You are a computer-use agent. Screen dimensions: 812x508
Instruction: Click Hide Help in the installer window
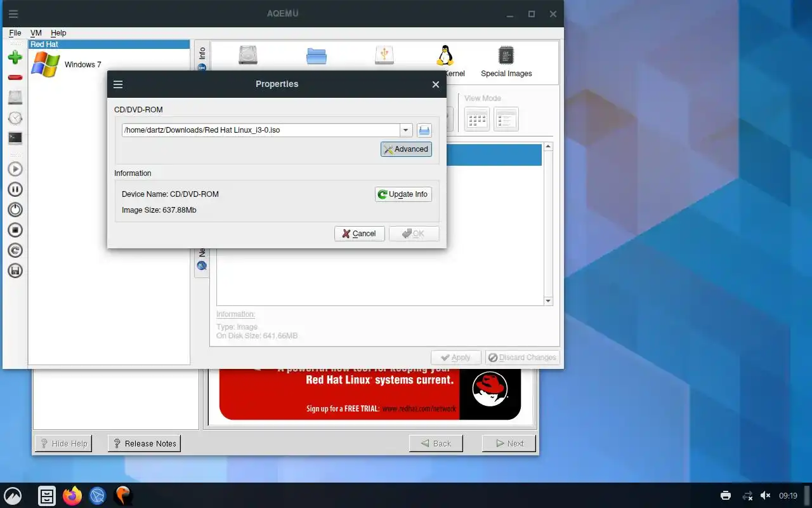pos(63,443)
